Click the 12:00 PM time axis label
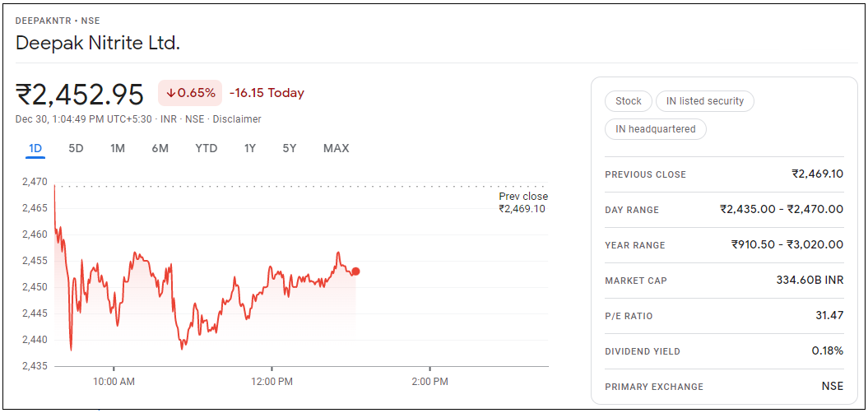The image size is (868, 413). click(272, 382)
